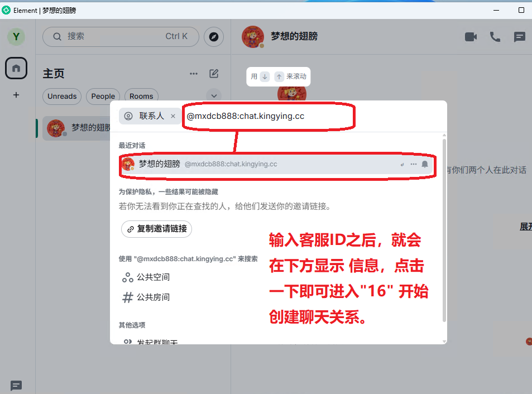Click the avatar in the 梦想的翅膀 result row
The height and width of the screenshot is (394, 532).
click(x=128, y=164)
